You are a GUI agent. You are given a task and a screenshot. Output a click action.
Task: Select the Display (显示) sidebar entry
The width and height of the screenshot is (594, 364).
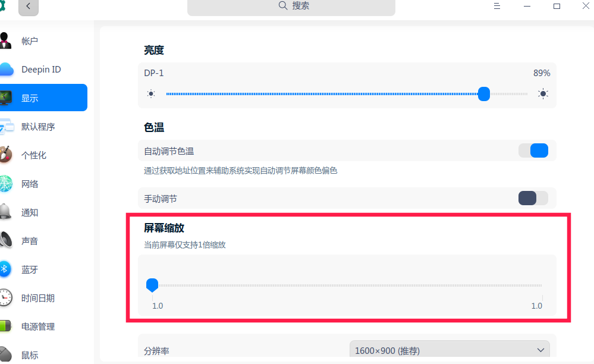coord(43,98)
